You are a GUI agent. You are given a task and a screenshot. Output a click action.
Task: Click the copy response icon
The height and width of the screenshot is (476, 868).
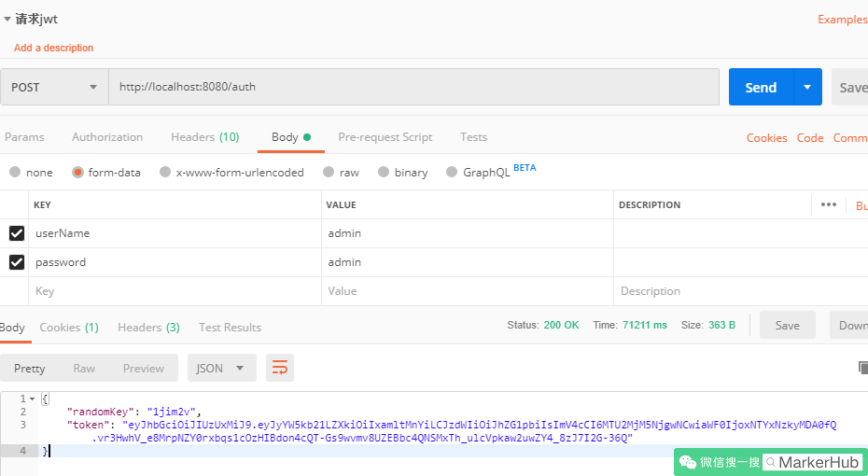[862, 368]
